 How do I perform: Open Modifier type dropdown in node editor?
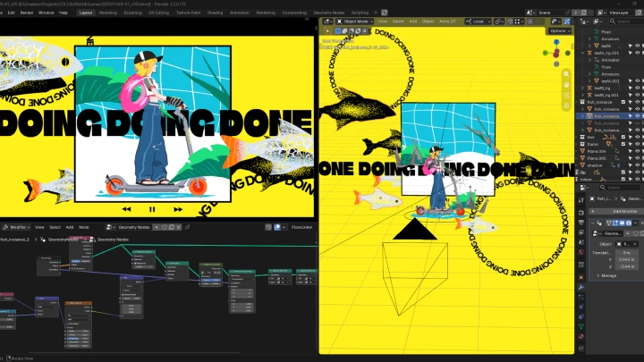15,227
